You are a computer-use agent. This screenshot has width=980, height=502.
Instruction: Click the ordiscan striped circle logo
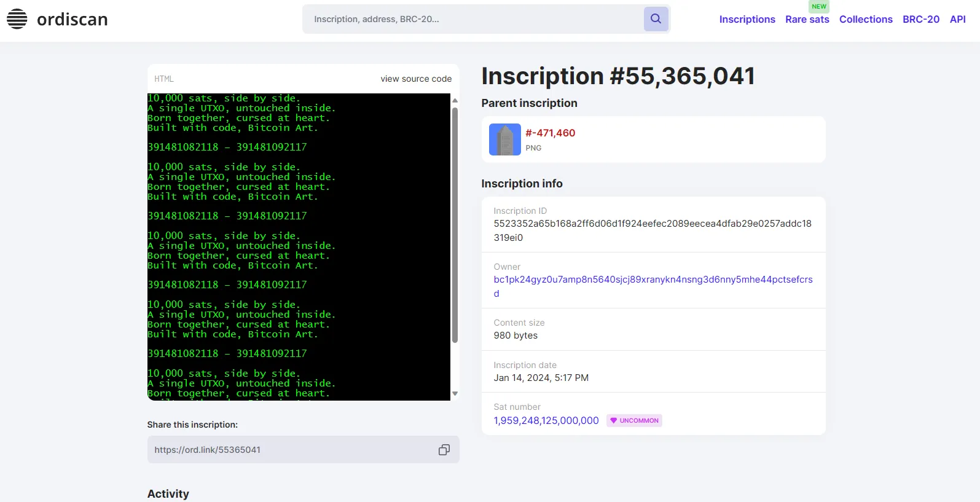click(x=17, y=19)
